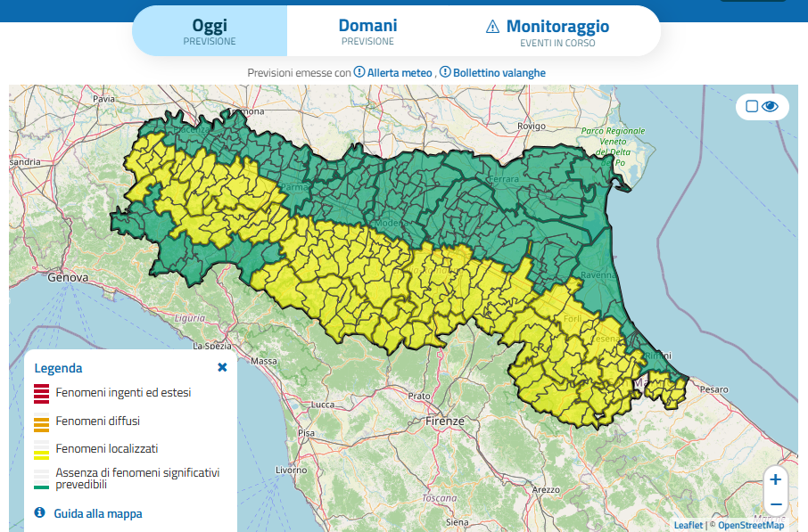The height and width of the screenshot is (532, 808).
Task: Click the eye icon on the map
Action: click(x=771, y=107)
